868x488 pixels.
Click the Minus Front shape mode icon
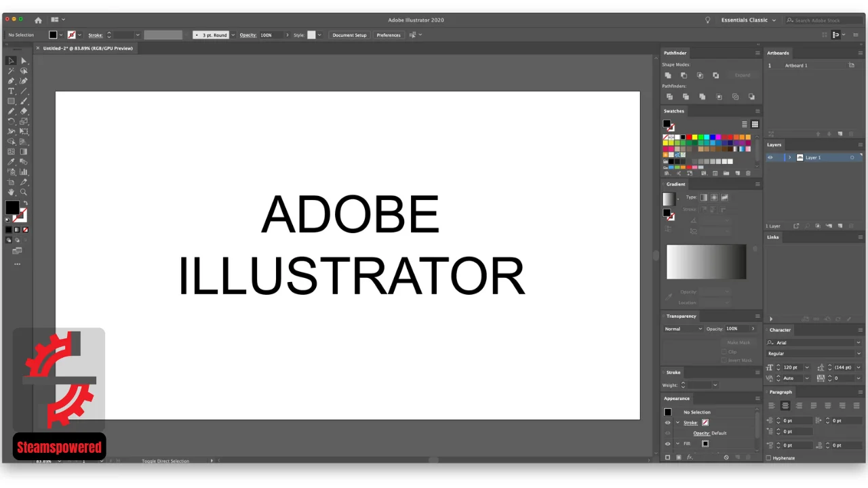[x=684, y=75]
